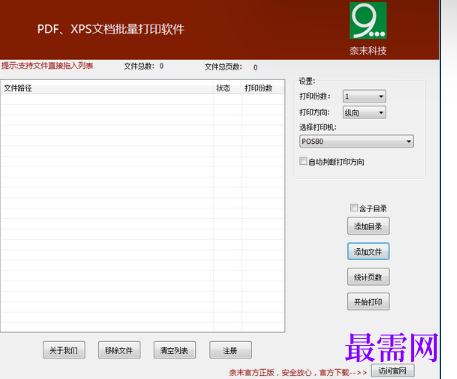Click the 状态 column header
This screenshot has height=379, width=457.
227,88
